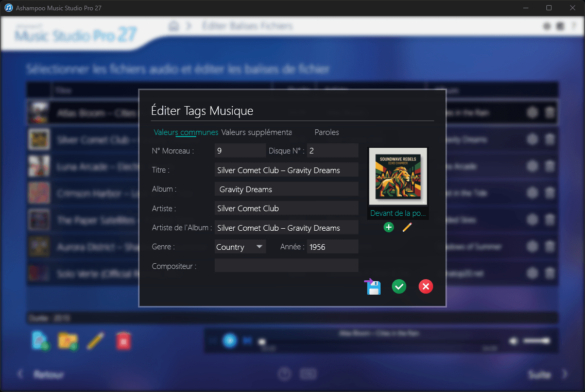The image size is (585, 392).
Task: Click the speaker volume icon in player
Action: 514,340
